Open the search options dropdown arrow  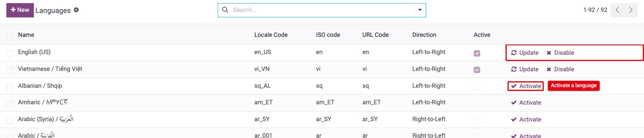pyautogui.click(x=420, y=10)
